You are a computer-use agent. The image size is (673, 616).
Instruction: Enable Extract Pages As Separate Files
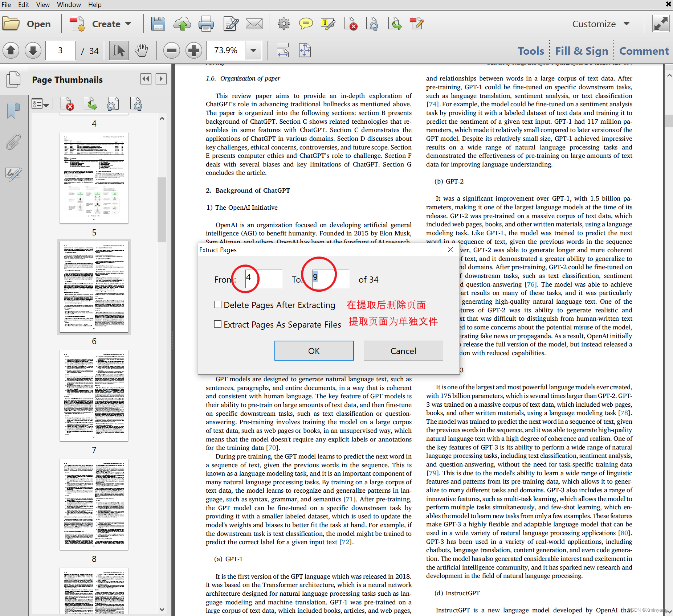point(218,324)
